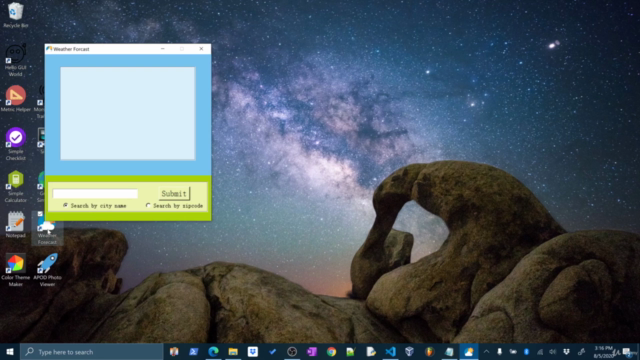640x360 pixels.
Task: Open Microsoft Edge from the taskbar
Action: [x=213, y=351]
